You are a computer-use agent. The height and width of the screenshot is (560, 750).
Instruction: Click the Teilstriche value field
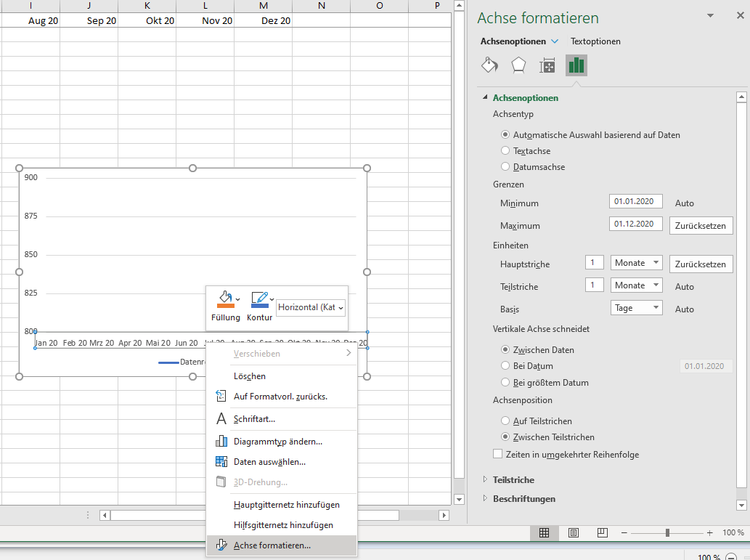click(594, 285)
